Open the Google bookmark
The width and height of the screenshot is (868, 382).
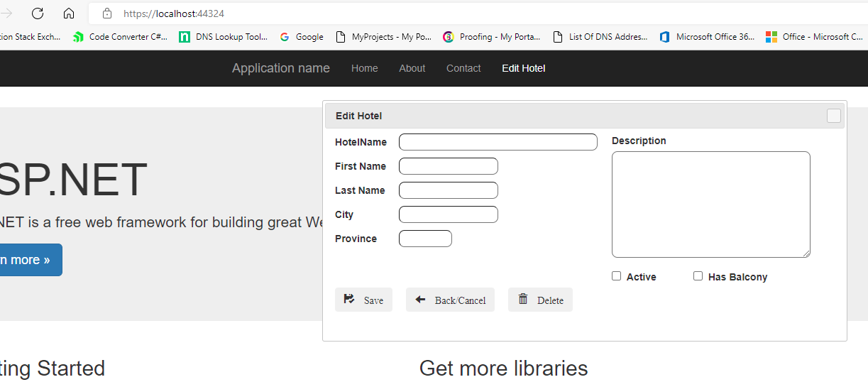(302, 37)
